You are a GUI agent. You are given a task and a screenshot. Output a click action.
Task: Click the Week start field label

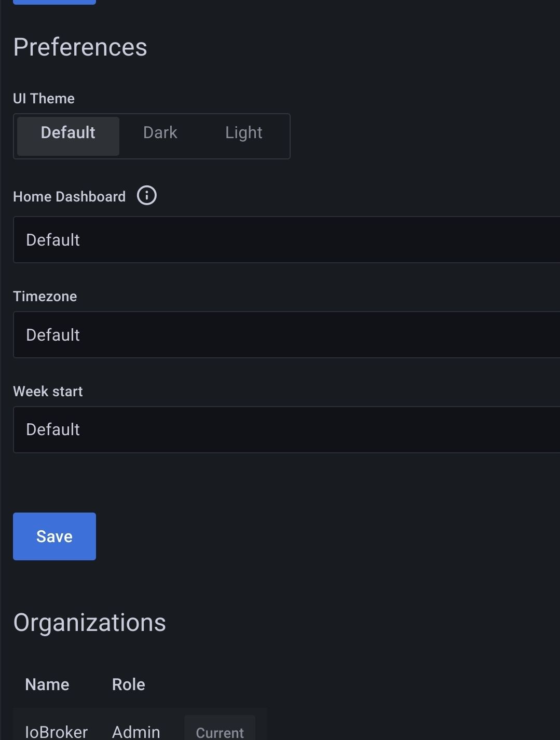click(x=48, y=392)
